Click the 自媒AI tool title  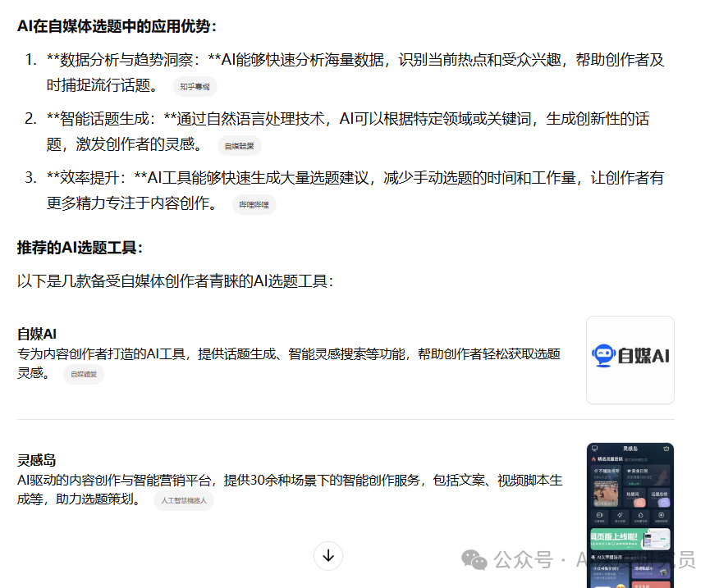pos(37,334)
